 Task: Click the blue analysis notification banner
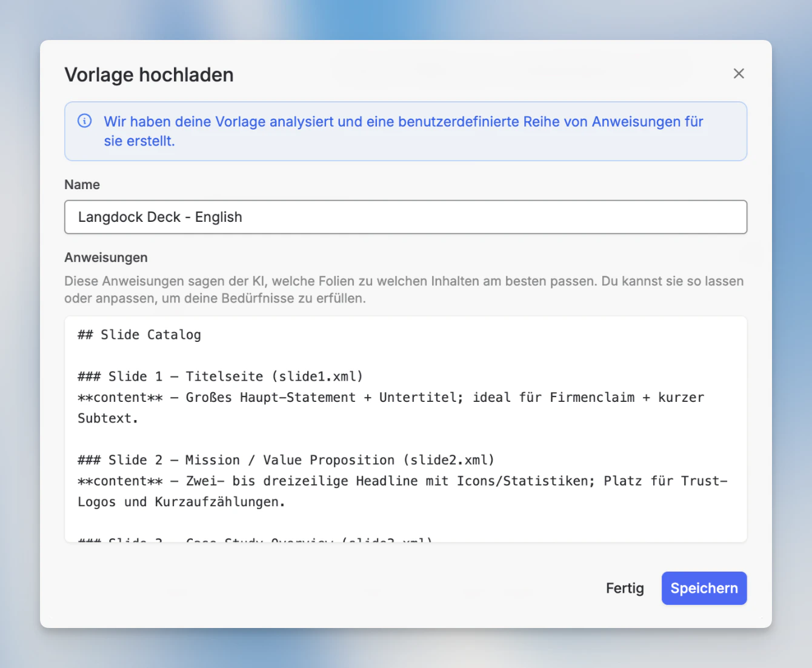[406, 131]
